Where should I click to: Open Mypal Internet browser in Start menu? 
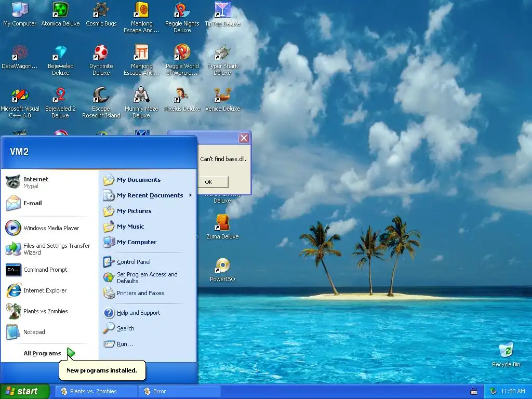(50, 182)
